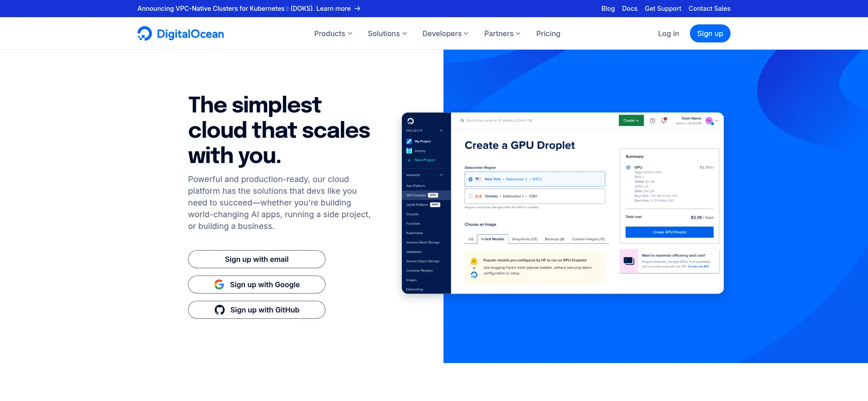Open Volumes Block Storage in sidebar
This screenshot has height=401, width=868.
423,242
